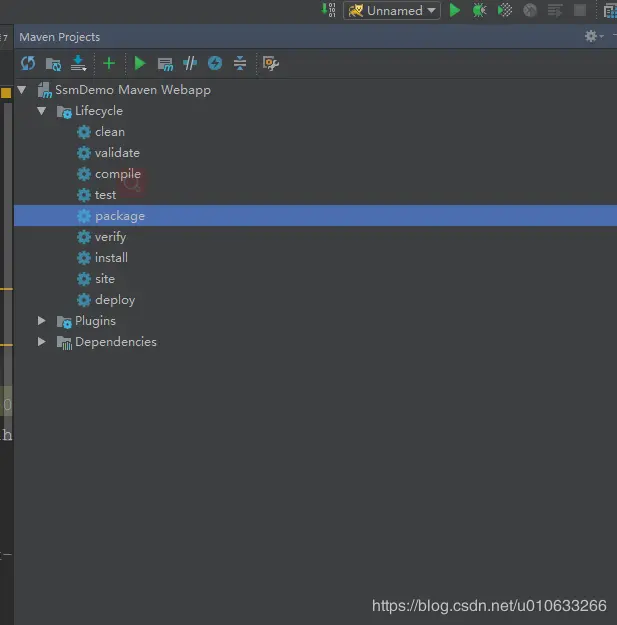617x625 pixels.
Task: Select the package lifecycle phase
Action: (x=315, y=216)
